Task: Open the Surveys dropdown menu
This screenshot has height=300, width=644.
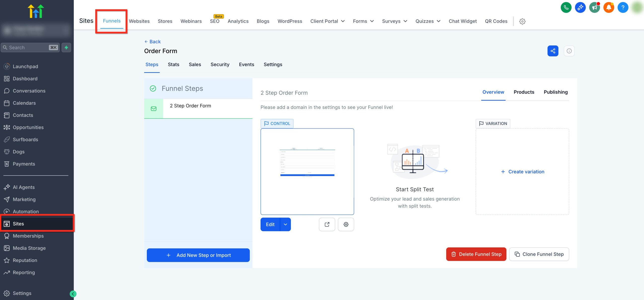Action: coord(394,21)
